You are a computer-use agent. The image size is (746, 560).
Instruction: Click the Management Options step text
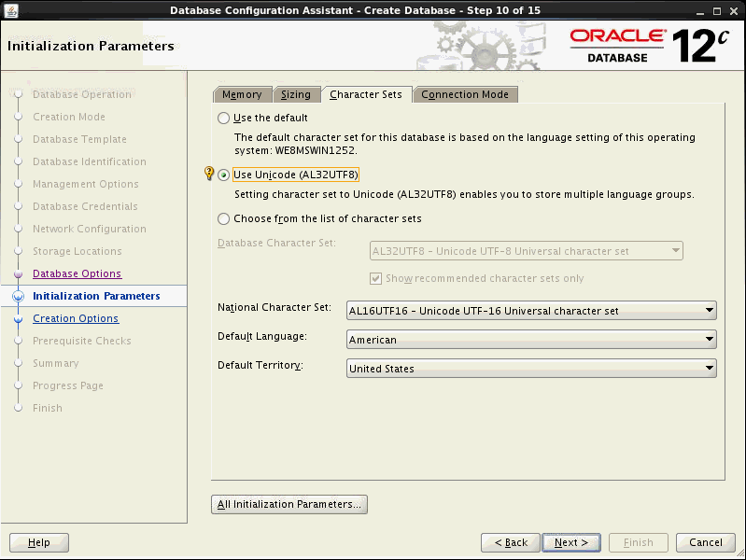[86, 184]
